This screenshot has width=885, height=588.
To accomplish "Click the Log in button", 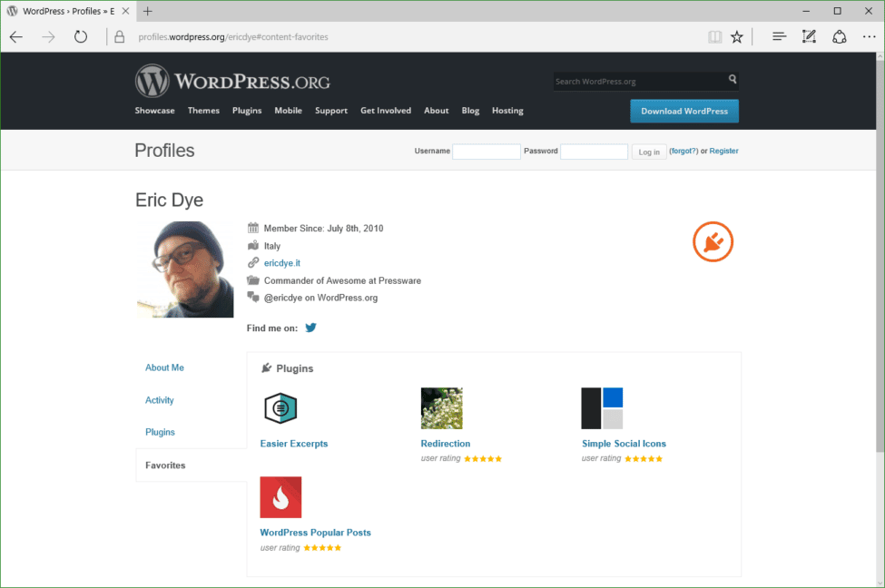I will click(649, 152).
